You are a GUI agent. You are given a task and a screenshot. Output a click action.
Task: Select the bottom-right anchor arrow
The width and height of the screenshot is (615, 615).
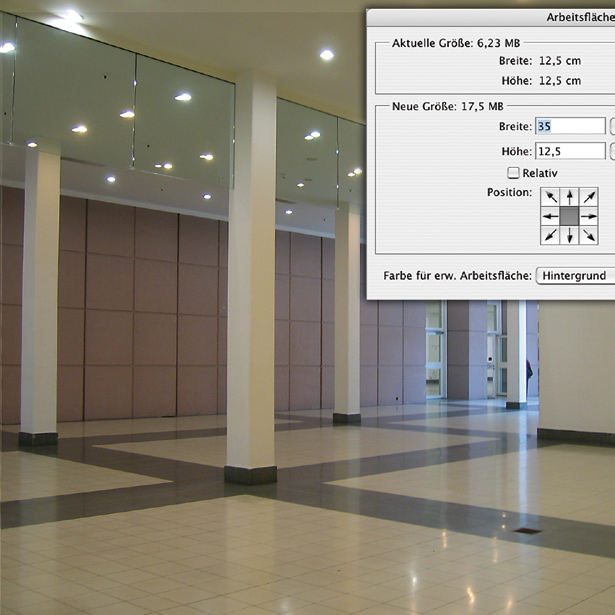pos(589,235)
